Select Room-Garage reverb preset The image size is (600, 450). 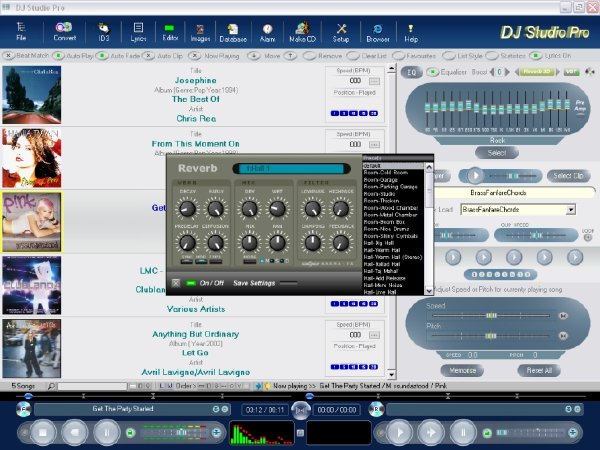(381, 180)
